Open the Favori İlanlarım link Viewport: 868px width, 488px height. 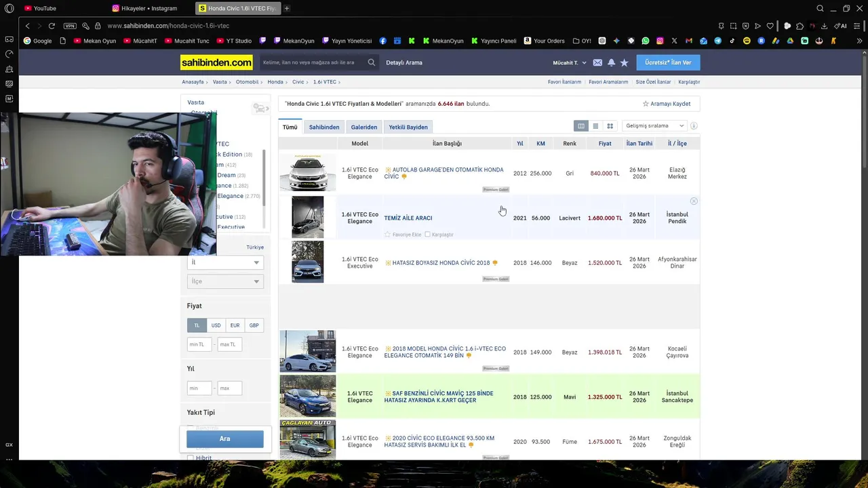click(564, 82)
